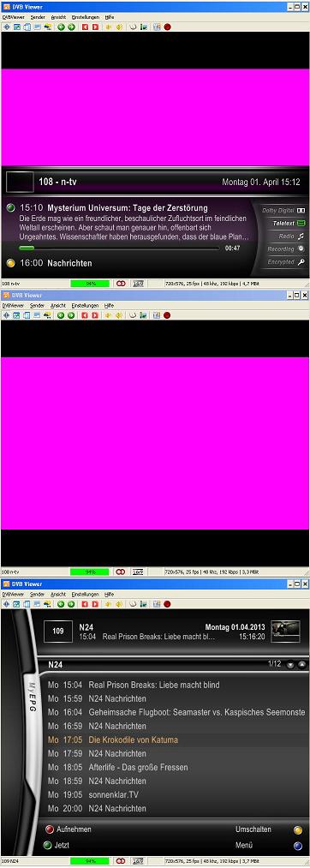Toggle the Dolby Digital indicator
The height and width of the screenshot is (868, 310).
click(283, 210)
